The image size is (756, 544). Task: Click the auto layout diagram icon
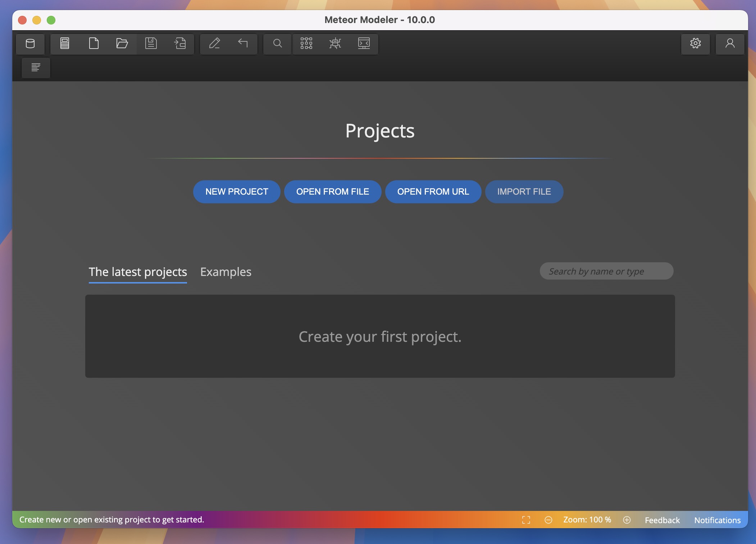335,44
